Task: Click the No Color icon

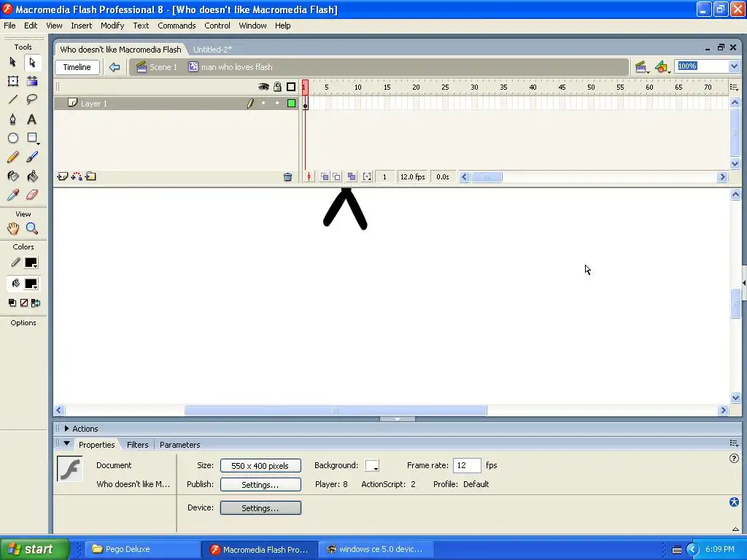Action: click(24, 303)
